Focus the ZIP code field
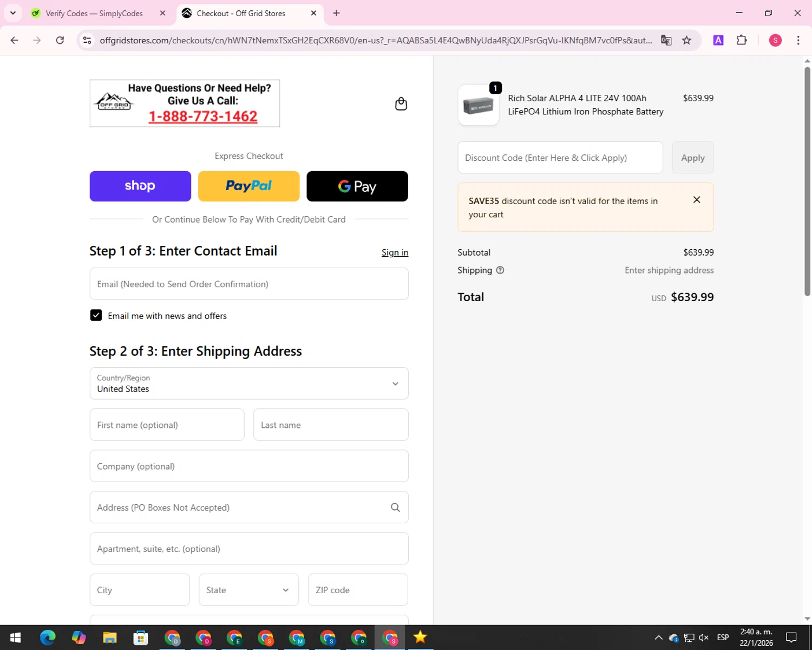The width and height of the screenshot is (812, 650). pos(358,590)
